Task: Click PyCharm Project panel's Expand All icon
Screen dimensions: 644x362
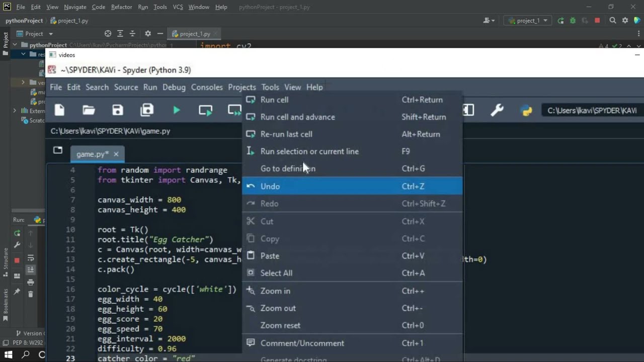Action: (120, 34)
